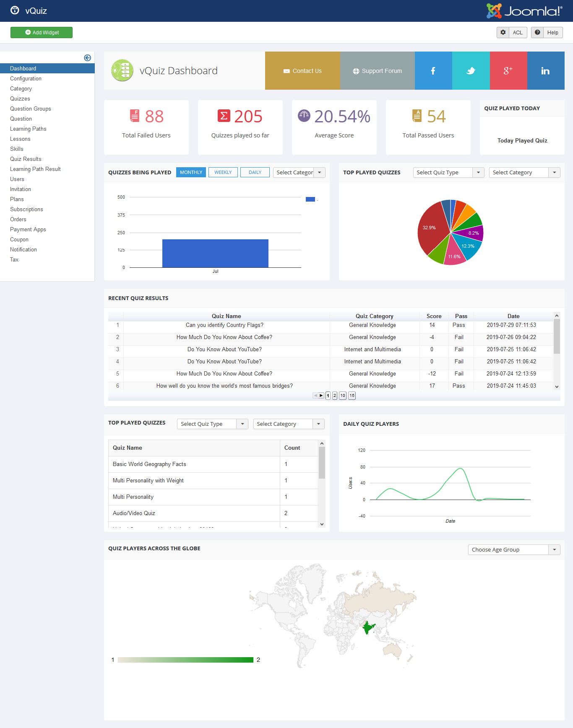Open the LinkedIn social link

[545, 71]
